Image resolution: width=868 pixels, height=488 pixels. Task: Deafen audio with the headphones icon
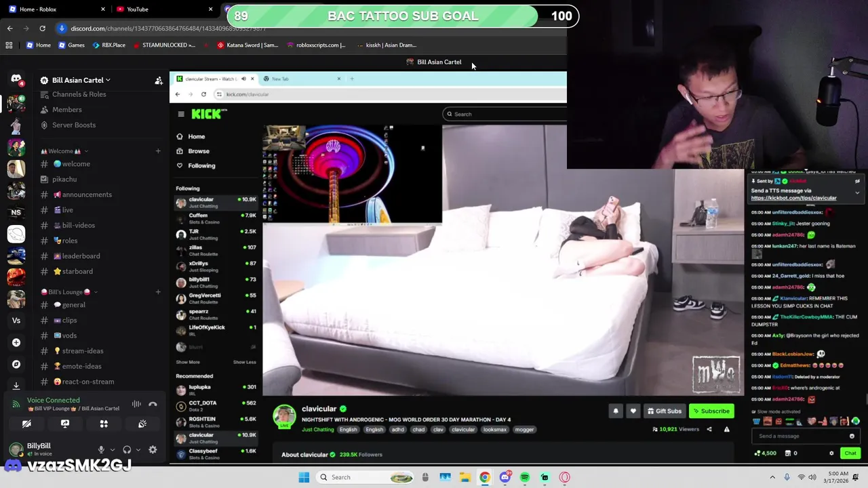pyautogui.click(x=127, y=449)
